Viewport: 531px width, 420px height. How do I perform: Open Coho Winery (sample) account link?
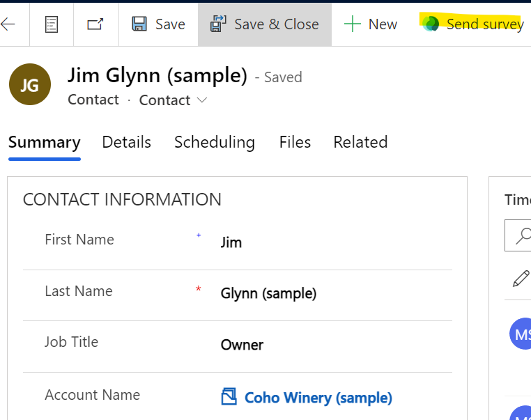point(318,398)
